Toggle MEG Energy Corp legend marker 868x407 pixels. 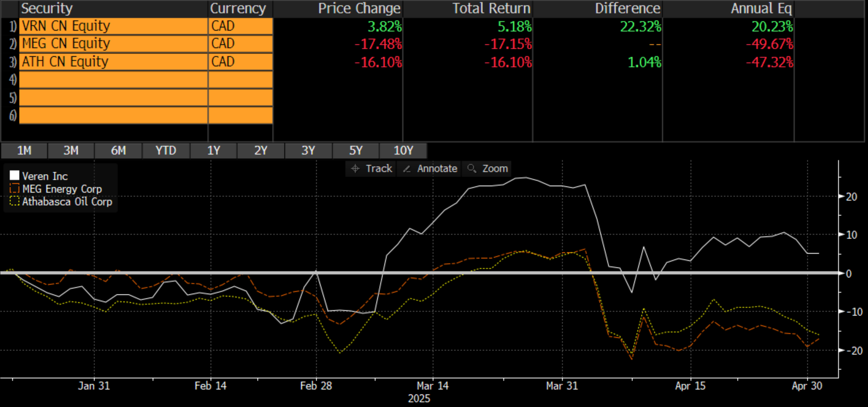point(14,189)
